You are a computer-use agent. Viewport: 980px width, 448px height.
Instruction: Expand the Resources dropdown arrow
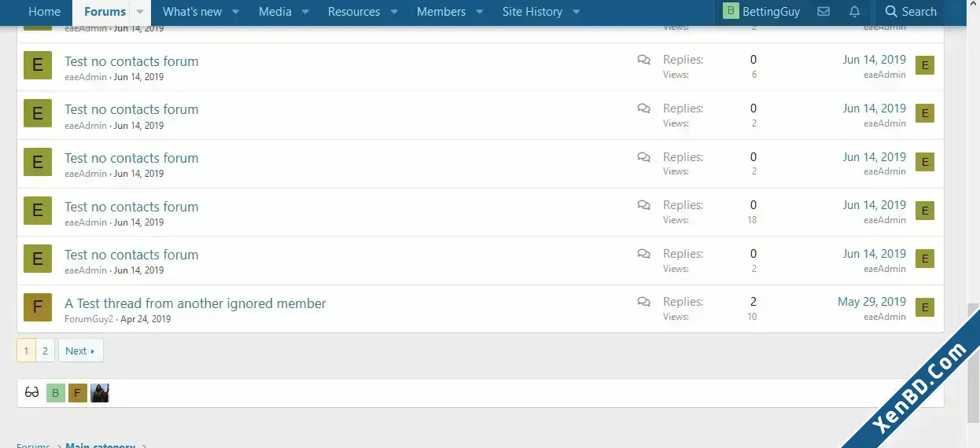coord(395,12)
